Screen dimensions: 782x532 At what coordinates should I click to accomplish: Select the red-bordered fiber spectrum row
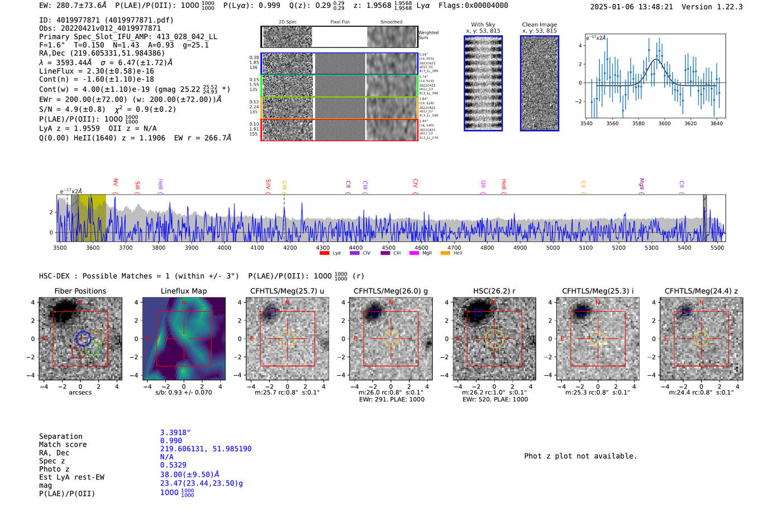pos(340,130)
